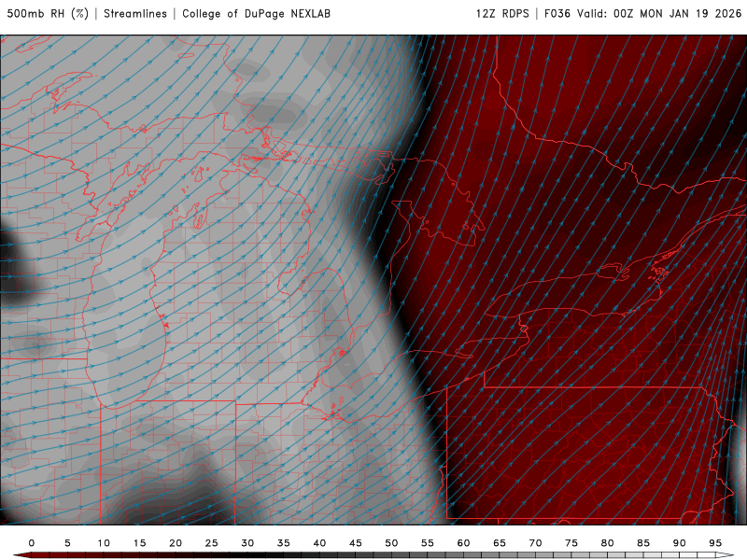This screenshot has height=560, width=747.
Task: Click the '75' colorbar value label
Action: coord(571,543)
